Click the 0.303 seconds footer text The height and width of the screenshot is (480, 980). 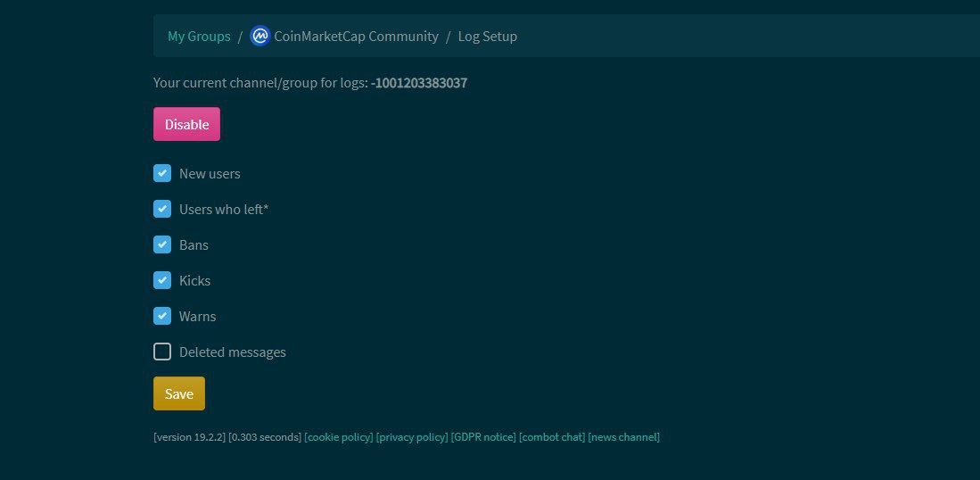click(265, 437)
